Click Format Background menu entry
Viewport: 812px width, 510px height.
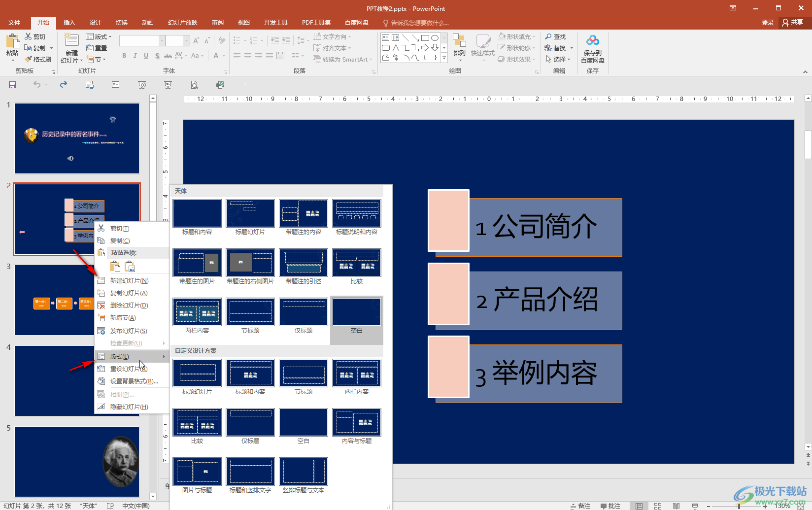(134, 381)
